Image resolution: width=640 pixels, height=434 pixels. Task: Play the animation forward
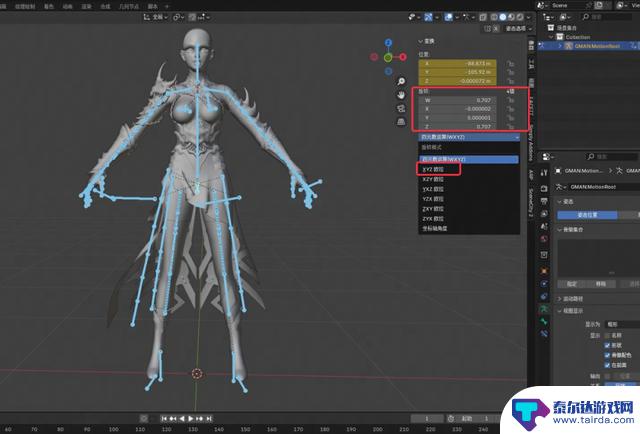click(x=191, y=418)
